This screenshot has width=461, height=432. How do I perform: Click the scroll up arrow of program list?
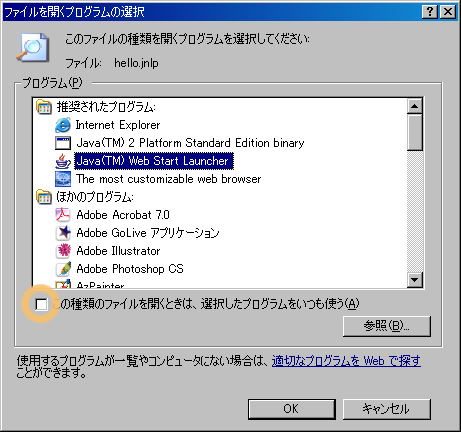coord(415,106)
